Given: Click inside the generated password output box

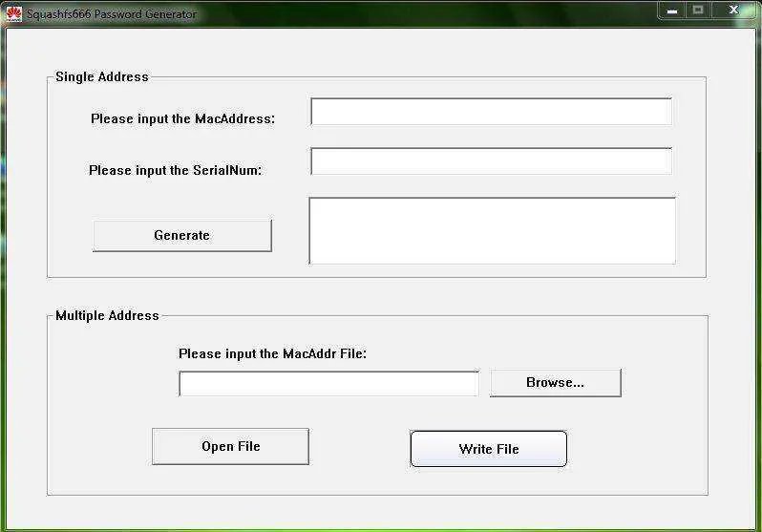Looking at the screenshot, I should click(493, 230).
